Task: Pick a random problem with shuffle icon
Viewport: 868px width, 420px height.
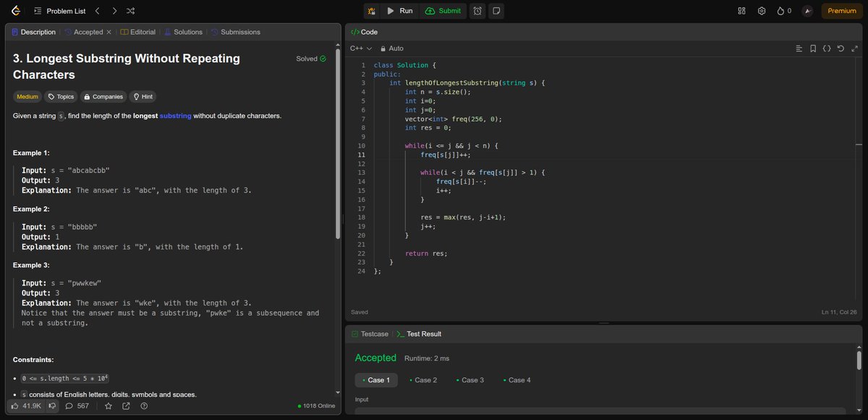Action: click(x=130, y=11)
